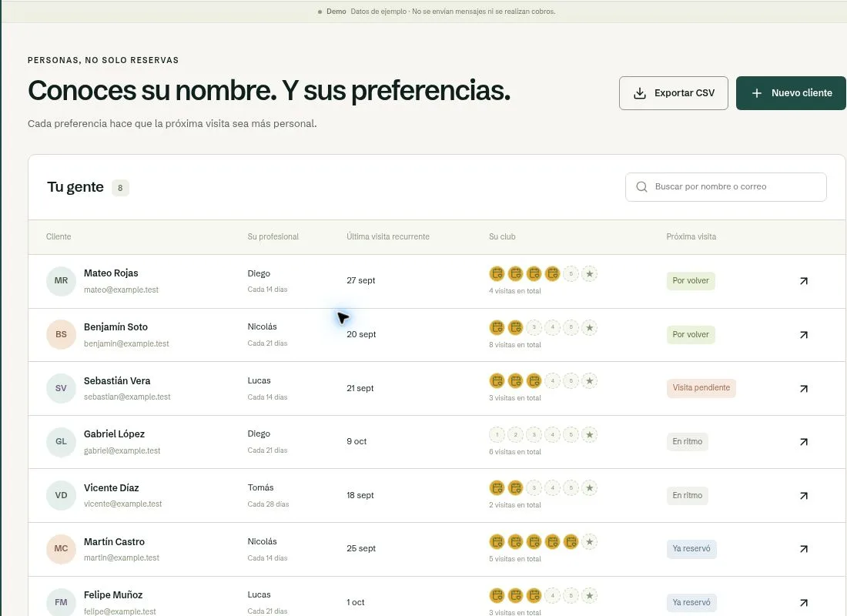Click the MC avatar for Martín Castro

61,548
